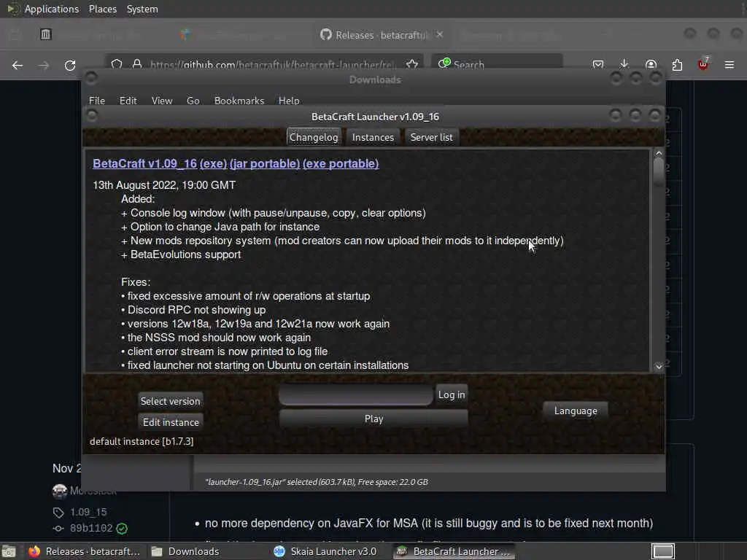Switch to Skaia Launcher v3.0 taskbar item
The width and height of the screenshot is (747, 560).
click(325, 551)
